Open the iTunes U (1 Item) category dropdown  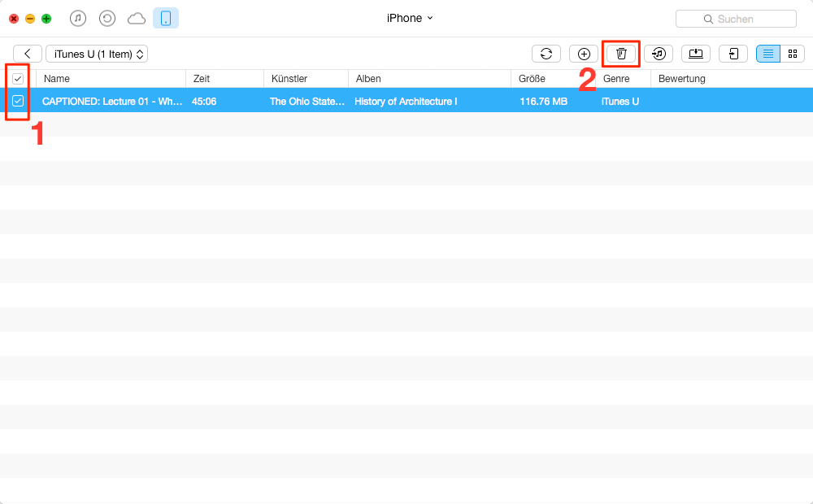coord(97,54)
